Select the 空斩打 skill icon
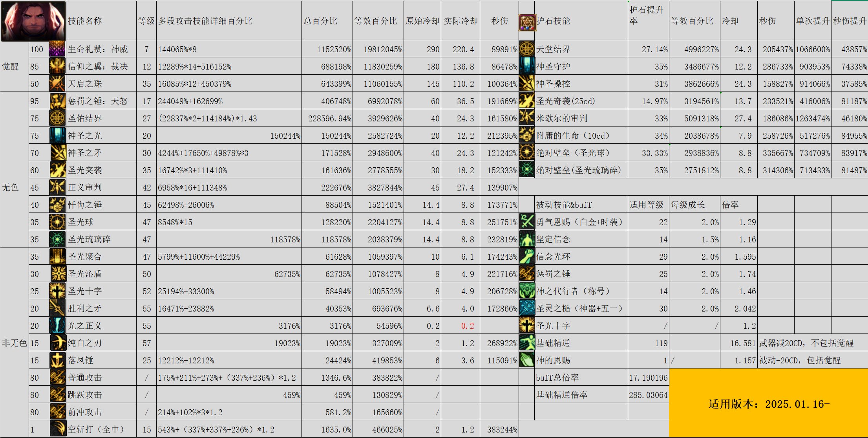The width and height of the screenshot is (868, 438). pyautogui.click(x=58, y=429)
